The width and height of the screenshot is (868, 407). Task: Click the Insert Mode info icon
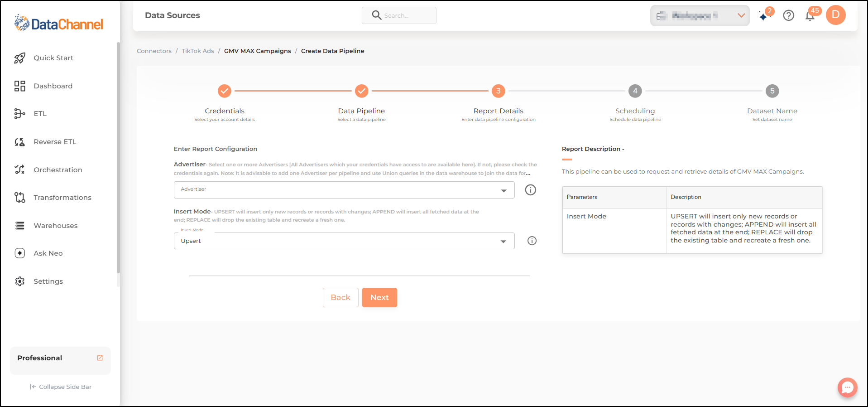coord(532,241)
